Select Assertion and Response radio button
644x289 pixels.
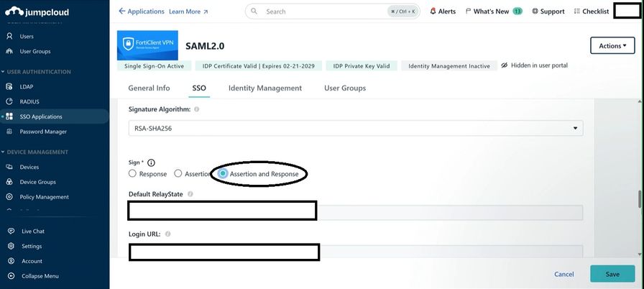pos(223,174)
